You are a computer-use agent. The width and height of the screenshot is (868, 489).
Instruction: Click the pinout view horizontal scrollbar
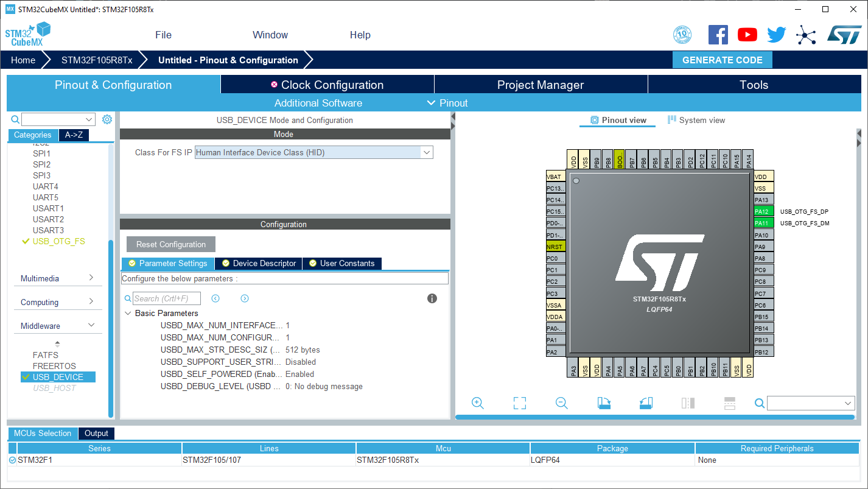(x=654, y=417)
